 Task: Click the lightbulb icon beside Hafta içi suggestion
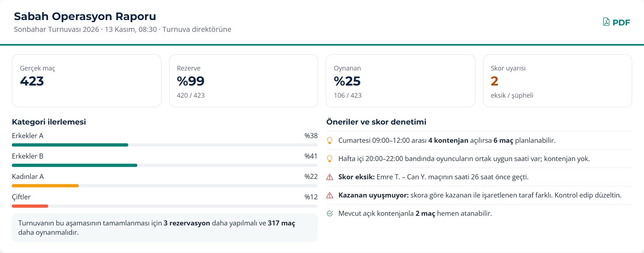tap(330, 159)
